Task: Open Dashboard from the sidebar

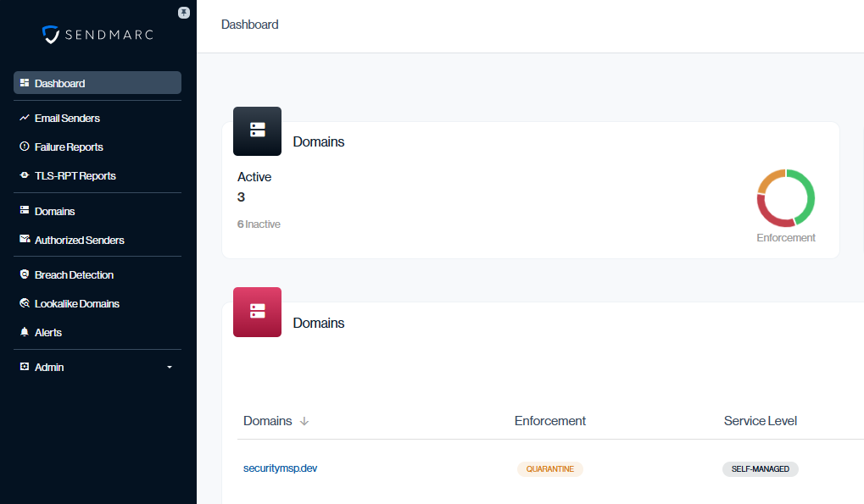Action: pos(98,82)
